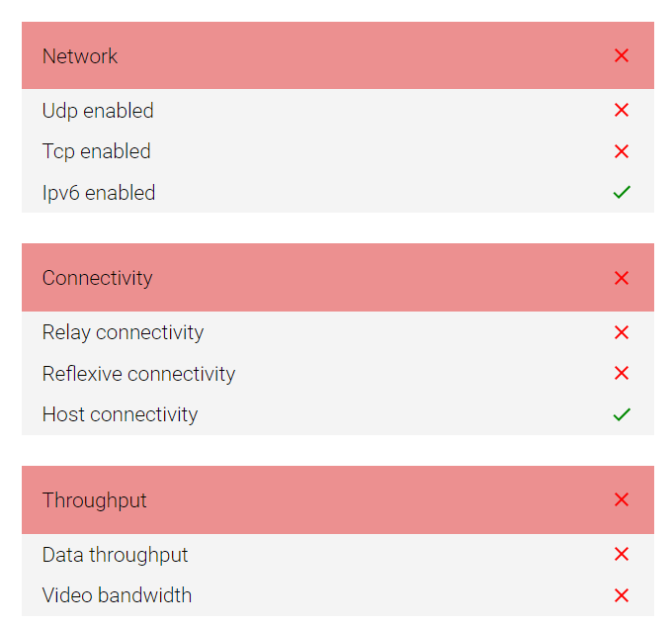Collapse the Connectivity test section header
Image resolution: width=672 pixels, height=628 pixels.
tap(296, 278)
